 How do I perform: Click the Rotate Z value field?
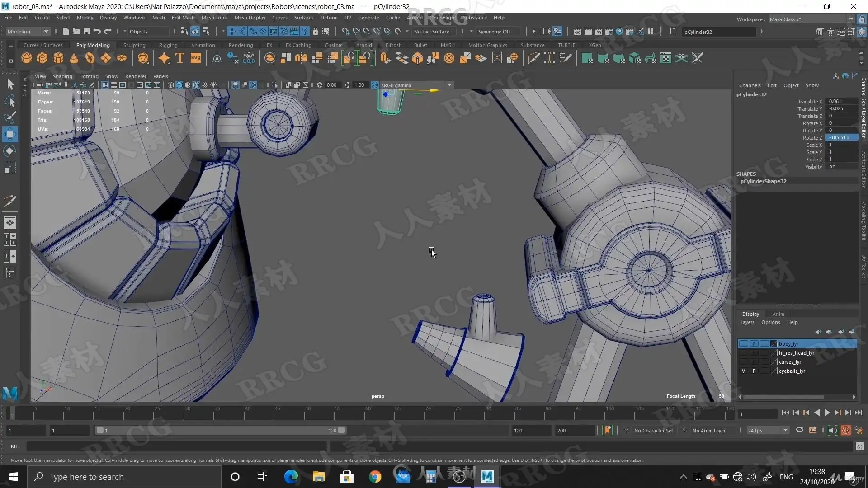pyautogui.click(x=841, y=137)
